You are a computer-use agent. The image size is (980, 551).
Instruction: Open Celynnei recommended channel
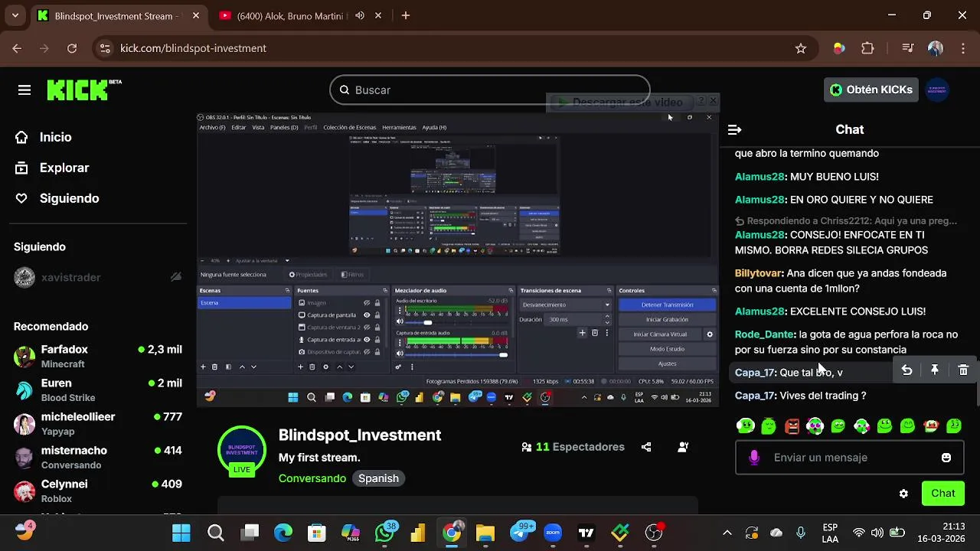98,491
